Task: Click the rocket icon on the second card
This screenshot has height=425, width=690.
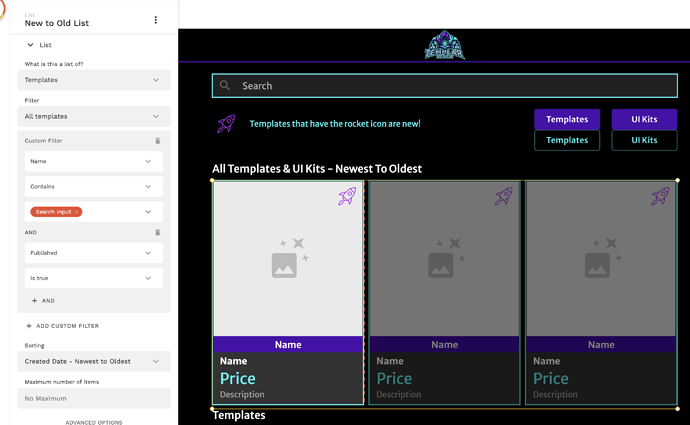Action: [x=504, y=196]
